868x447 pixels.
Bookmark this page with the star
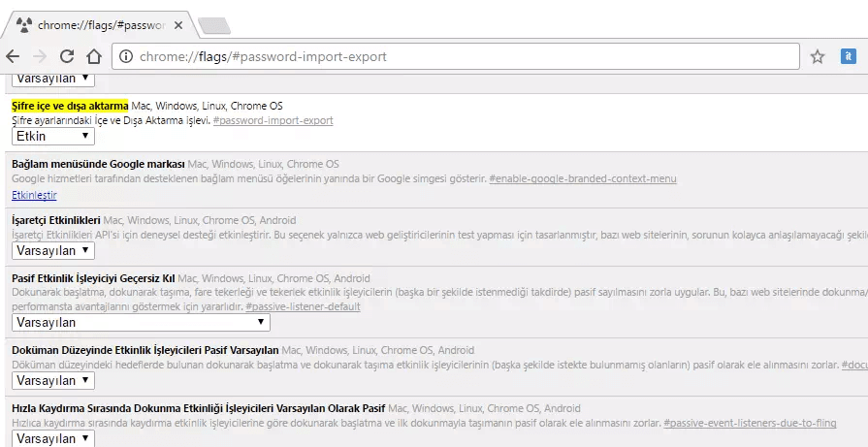click(x=818, y=56)
